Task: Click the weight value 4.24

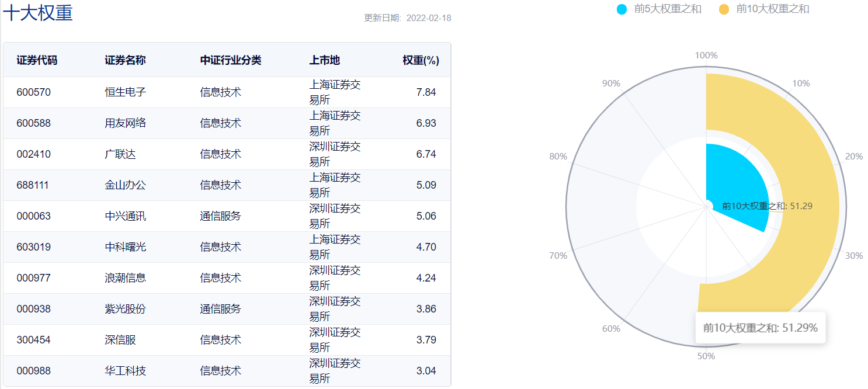Action: click(x=426, y=278)
